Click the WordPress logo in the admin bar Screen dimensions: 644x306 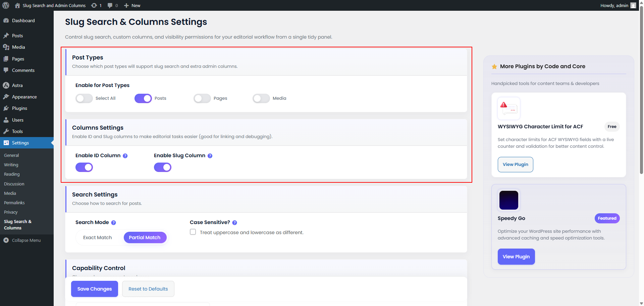(5, 5)
